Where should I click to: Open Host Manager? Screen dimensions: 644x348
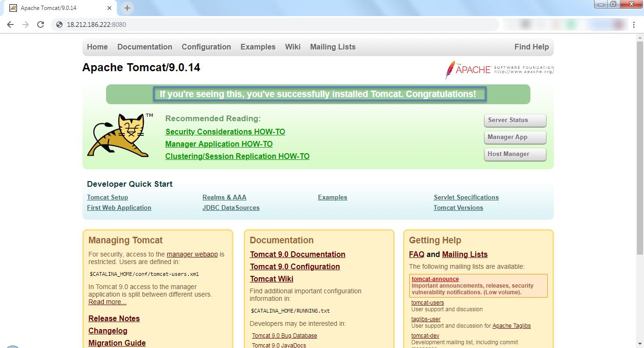(515, 154)
